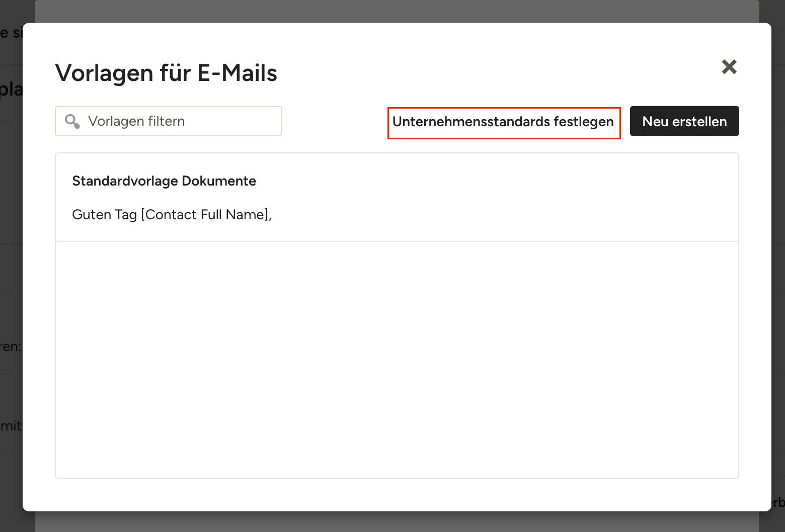Click the "Vorlagen für E-Mails" heading
785x532 pixels.
[166, 73]
